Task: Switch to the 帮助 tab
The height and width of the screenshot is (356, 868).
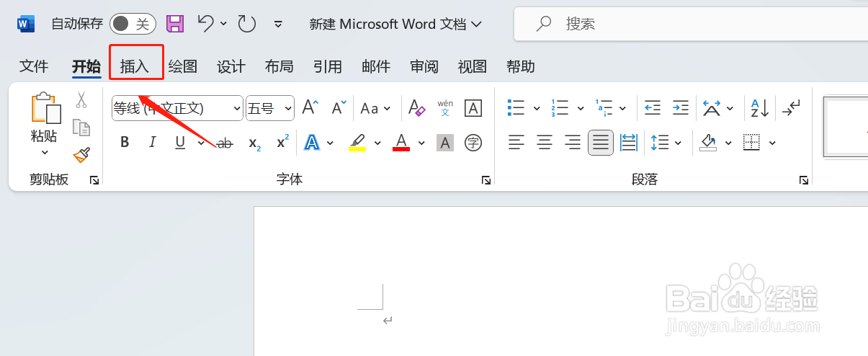Action: point(521,67)
